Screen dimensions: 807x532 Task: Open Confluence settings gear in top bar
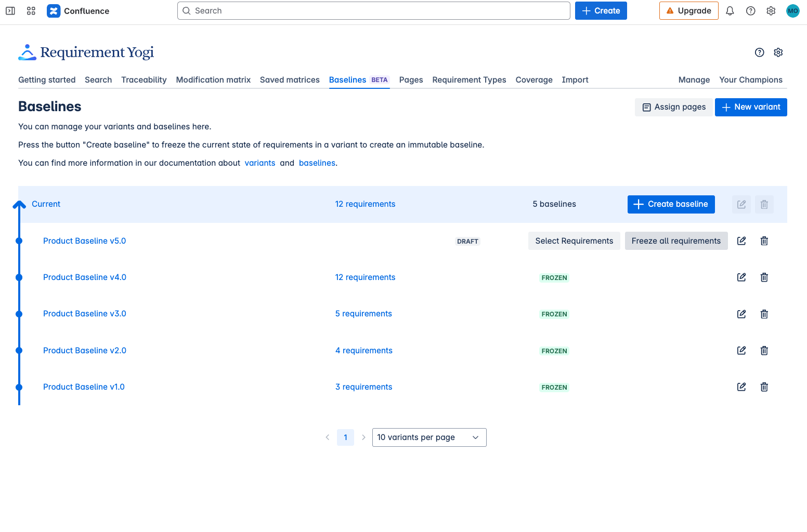[771, 11]
